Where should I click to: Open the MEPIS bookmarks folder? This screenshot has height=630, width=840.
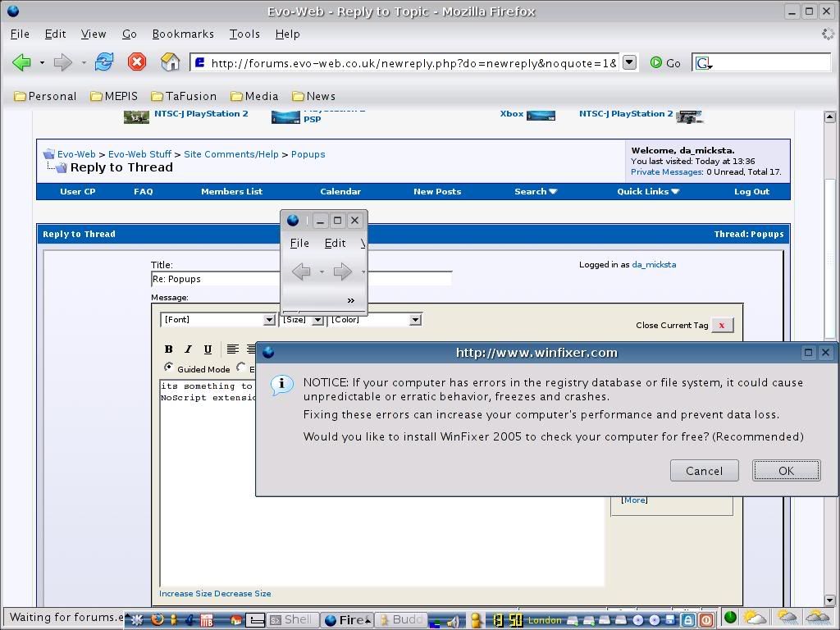tap(114, 97)
